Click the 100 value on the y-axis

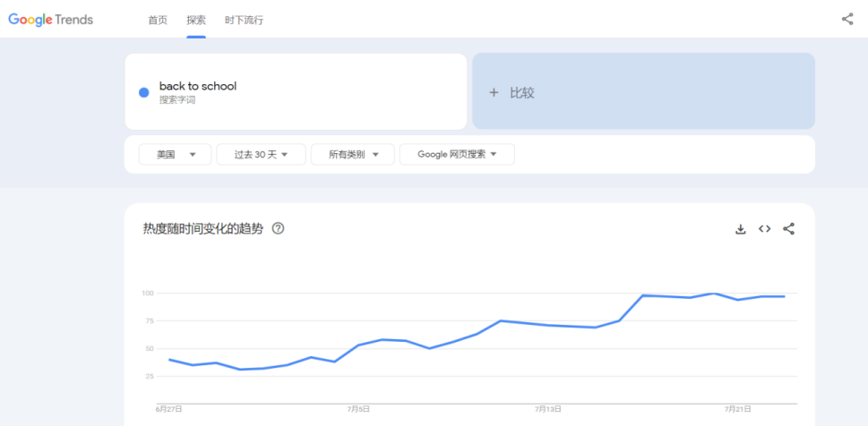[x=147, y=293]
